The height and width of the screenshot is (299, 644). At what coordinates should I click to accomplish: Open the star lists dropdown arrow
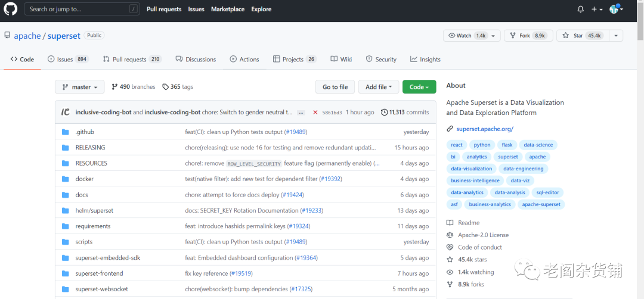click(615, 36)
